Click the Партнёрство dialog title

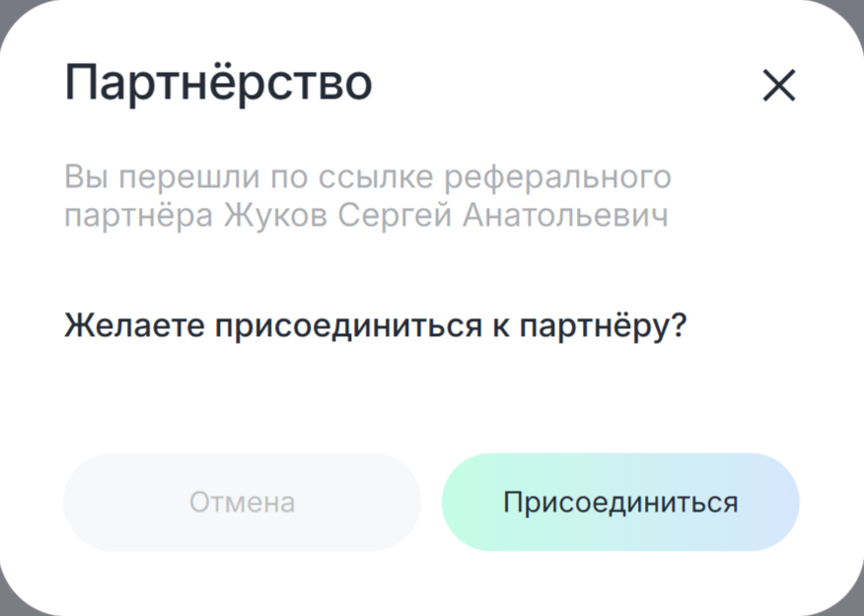[x=218, y=83]
